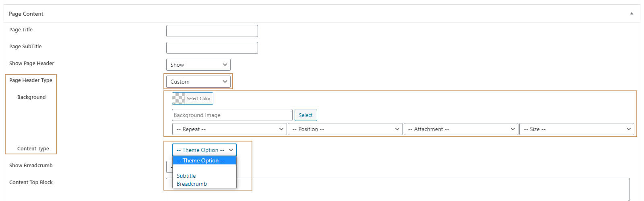The height and width of the screenshot is (201, 644).
Task: Open the Repeat dropdown
Action: pos(229,129)
